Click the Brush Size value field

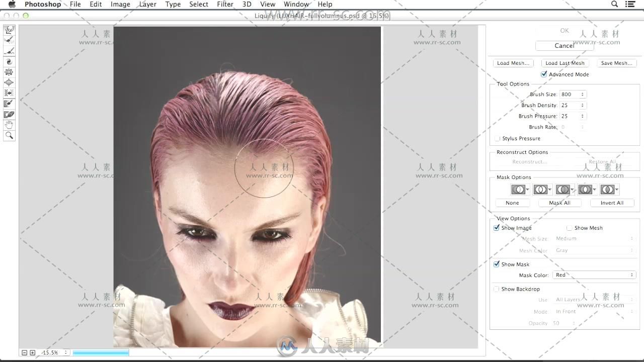pos(570,95)
